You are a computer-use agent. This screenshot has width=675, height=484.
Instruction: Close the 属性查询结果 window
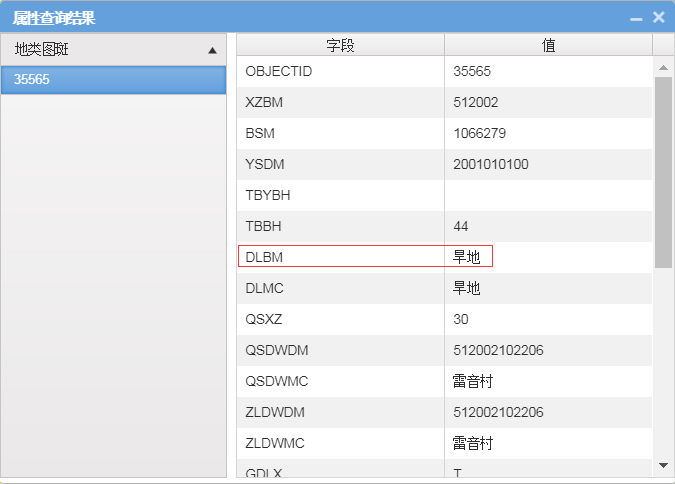[x=659, y=17]
